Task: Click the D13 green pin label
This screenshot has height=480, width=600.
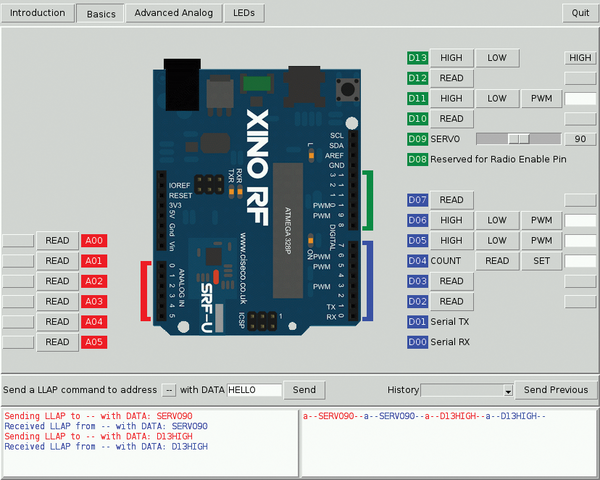Action: 417,58
